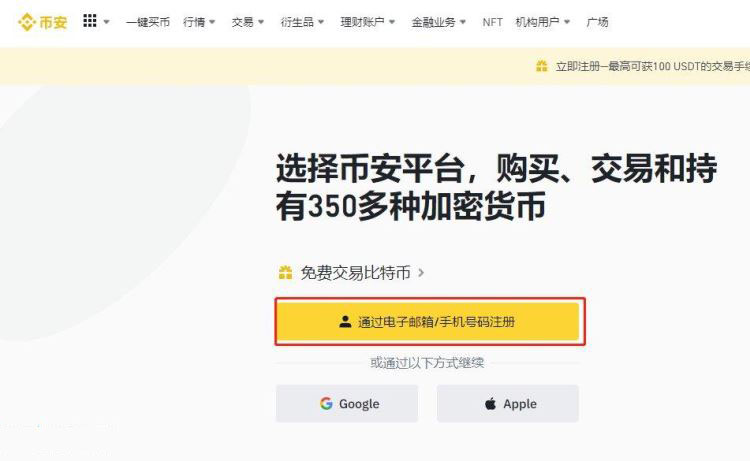Click the Google logo icon
The image size is (750, 461).
click(326, 404)
